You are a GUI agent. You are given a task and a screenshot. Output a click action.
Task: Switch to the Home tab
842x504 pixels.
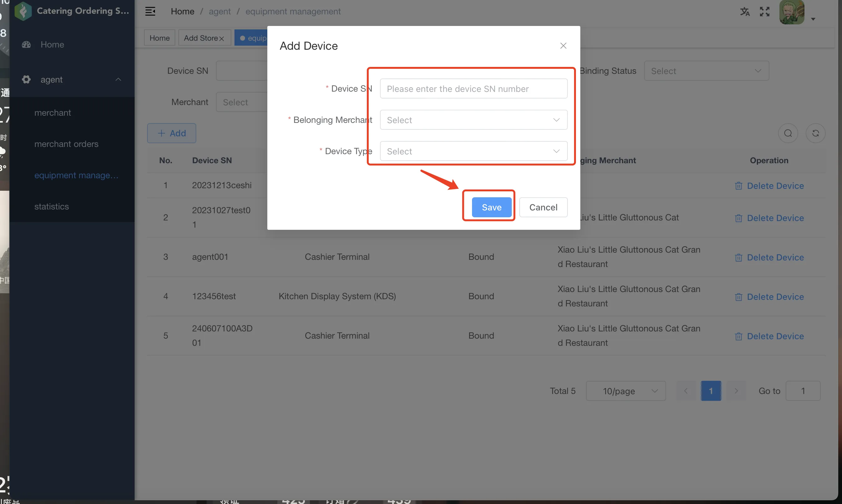[159, 38]
